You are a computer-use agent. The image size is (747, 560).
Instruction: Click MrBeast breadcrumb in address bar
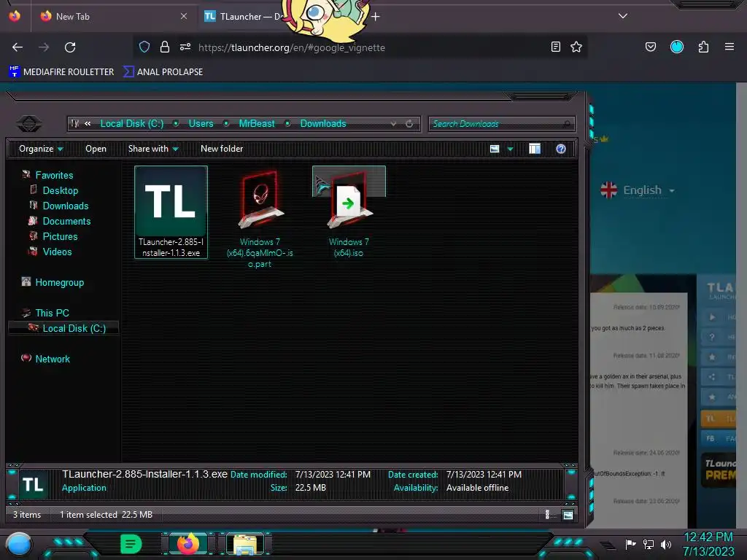257,123
